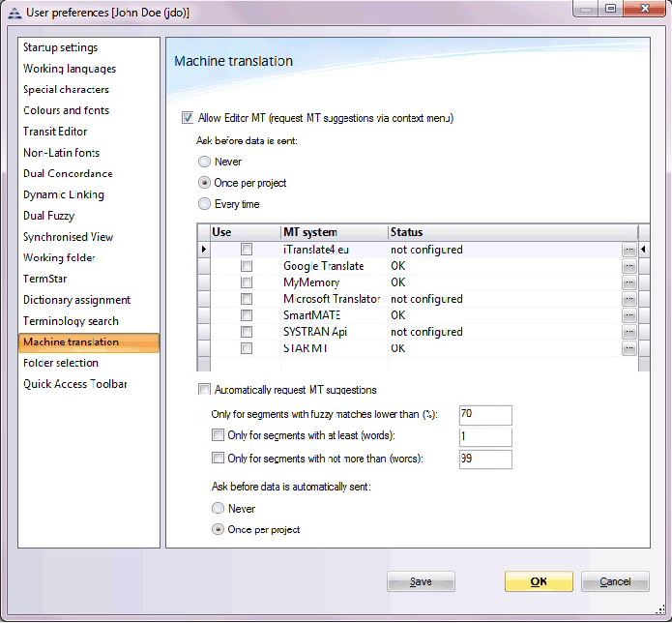The width and height of the screenshot is (672, 623).
Task: Enable the Microsoft Translator Use checkbox
Action: (247, 298)
